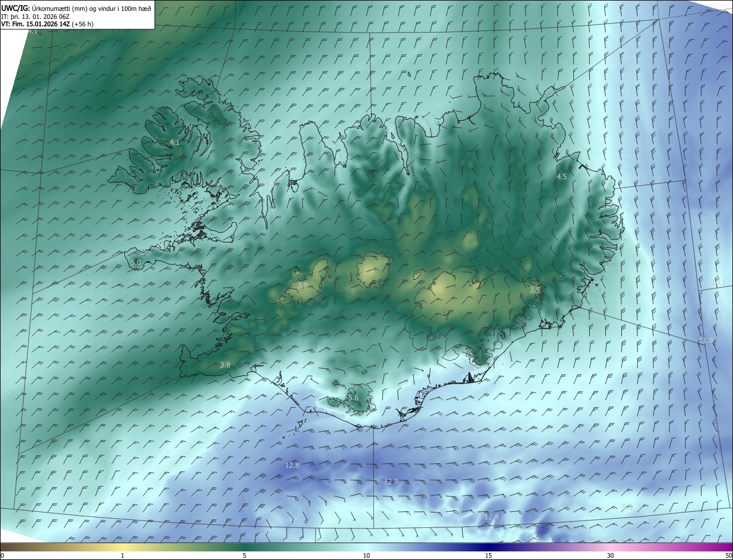This screenshot has width=733, height=560.
Task: Click the UWC/IG map title line
Action: pos(76,8)
